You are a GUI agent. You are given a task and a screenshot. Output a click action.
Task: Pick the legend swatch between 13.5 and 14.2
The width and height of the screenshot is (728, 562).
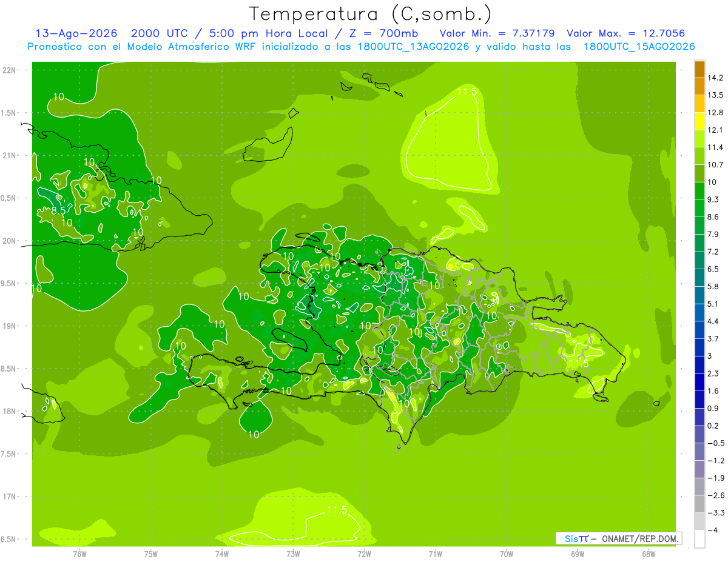tap(699, 87)
